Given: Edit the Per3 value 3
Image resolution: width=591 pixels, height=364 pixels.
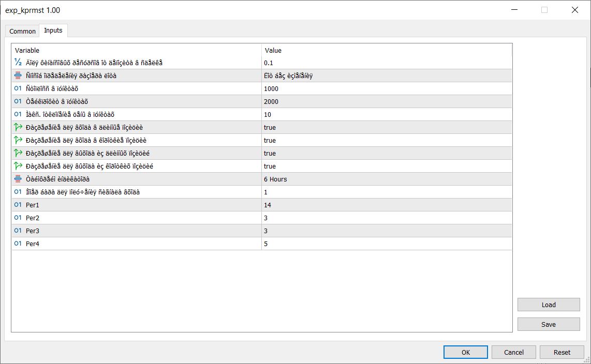Looking at the screenshot, I should (387, 231).
